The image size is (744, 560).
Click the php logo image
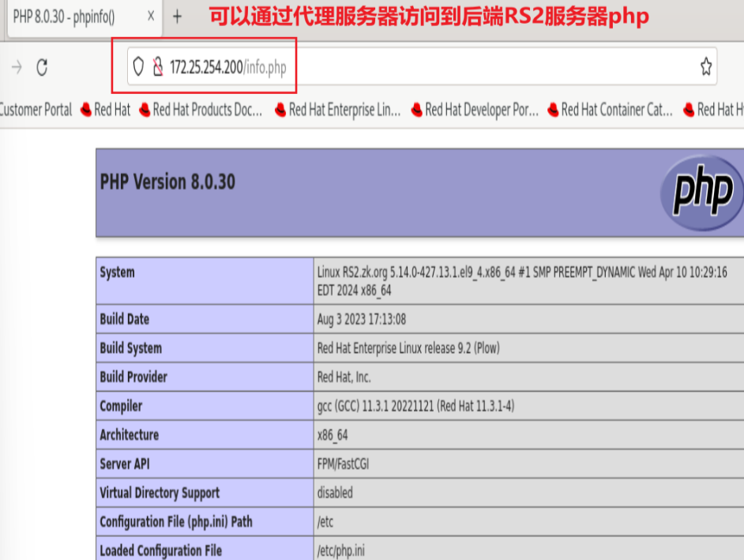(x=702, y=193)
